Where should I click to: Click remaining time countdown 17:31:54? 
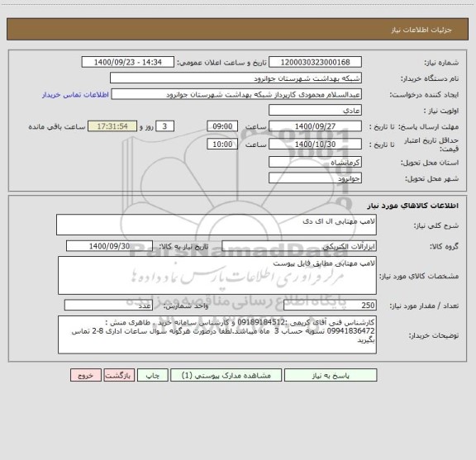112,126
